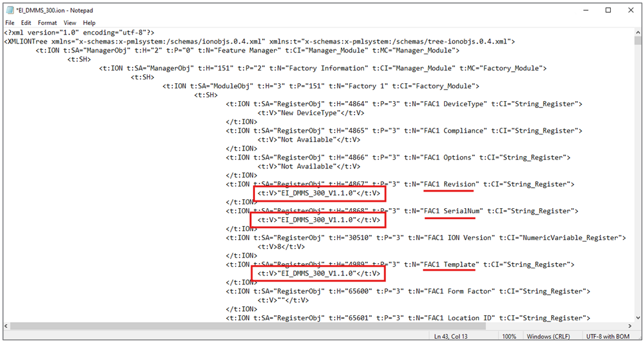644x342 pixels.
Task: Click the vertical scrollbar thumb
Action: point(637,40)
